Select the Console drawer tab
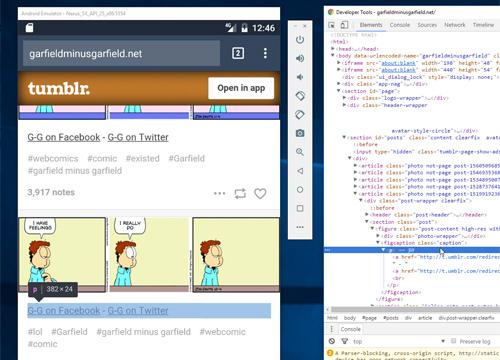Viewport: 500px width, 360px height. [x=350, y=329]
